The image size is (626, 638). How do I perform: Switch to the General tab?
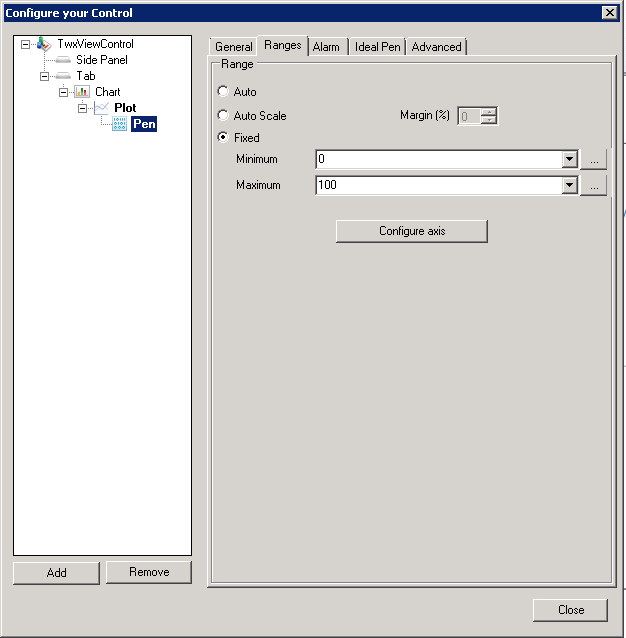click(234, 47)
